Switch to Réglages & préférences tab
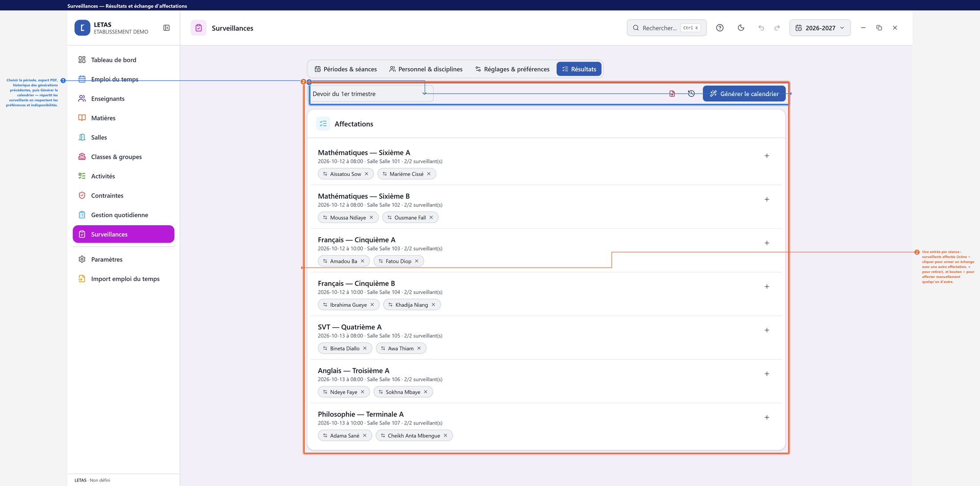The image size is (980, 486). (x=512, y=69)
